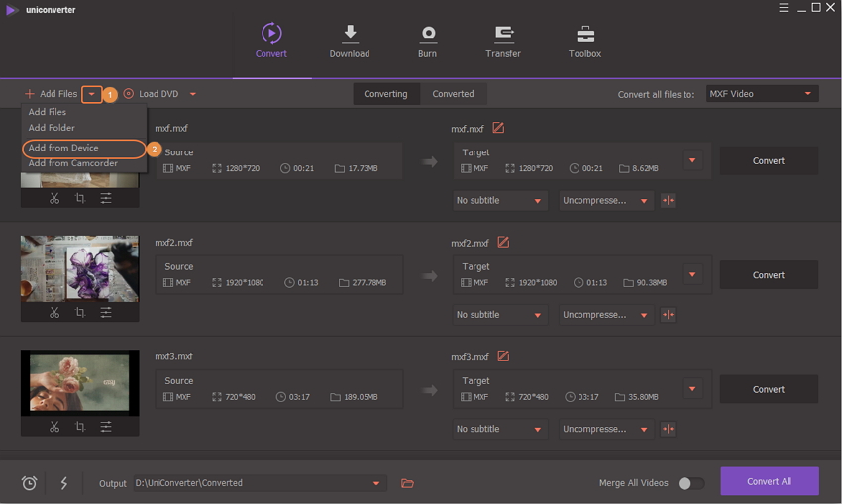Click the Load DVD button
This screenshot has width=842, height=504.
152,94
